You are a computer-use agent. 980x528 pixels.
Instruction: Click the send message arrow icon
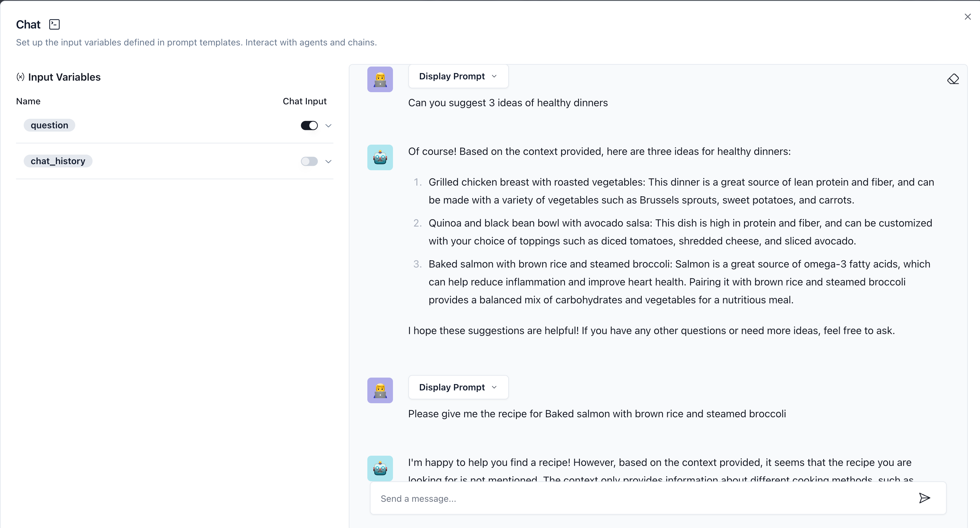pyautogui.click(x=925, y=498)
